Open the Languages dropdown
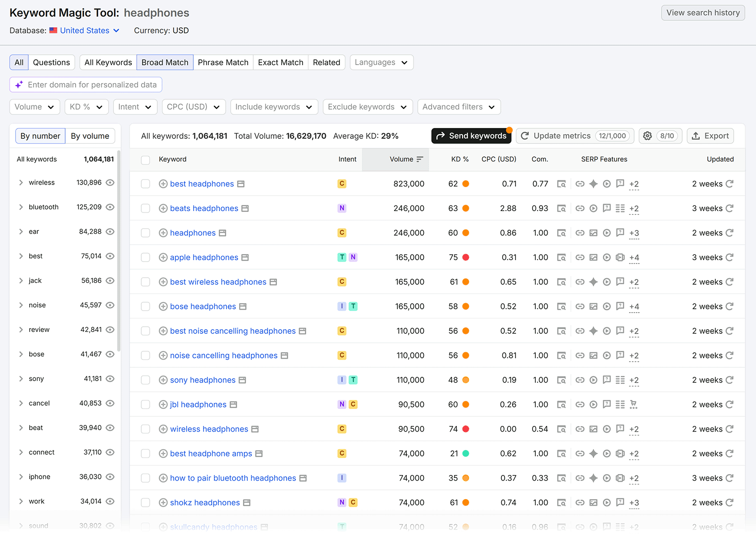 tap(382, 62)
